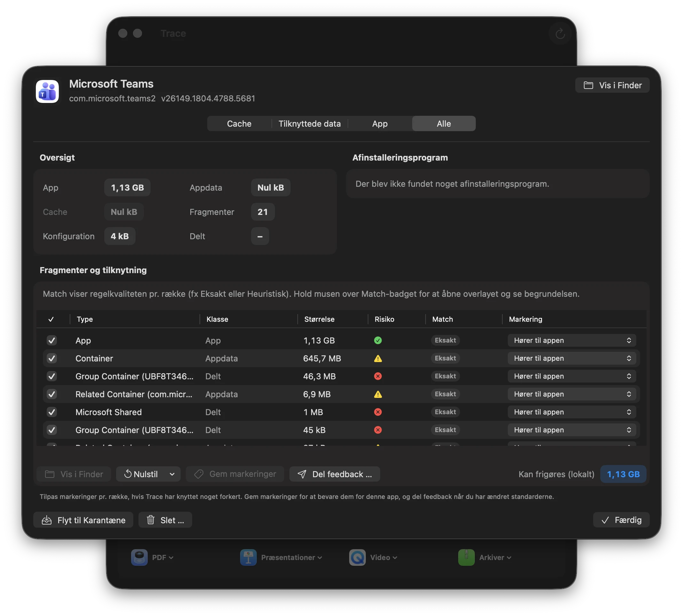This screenshot has width=683, height=616.
Task: Switch to the Tilknyttede data tab
Action: click(309, 123)
